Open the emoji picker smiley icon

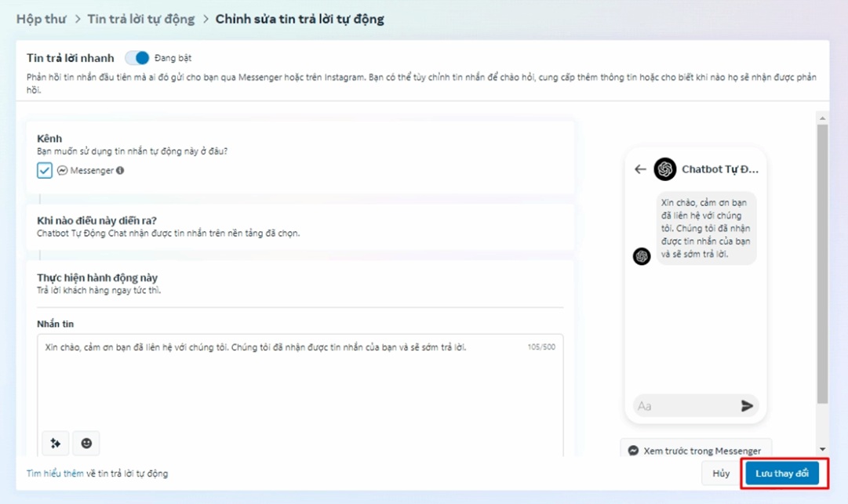point(86,443)
